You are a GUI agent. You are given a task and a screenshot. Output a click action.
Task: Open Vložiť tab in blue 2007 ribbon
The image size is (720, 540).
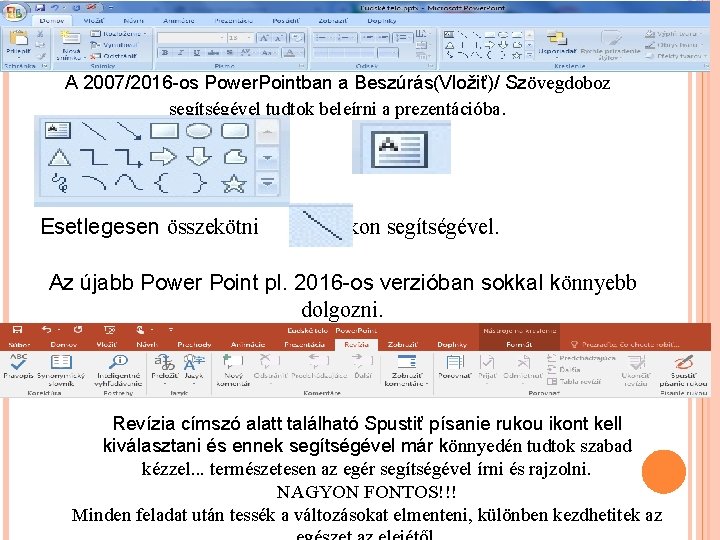tap(94, 21)
